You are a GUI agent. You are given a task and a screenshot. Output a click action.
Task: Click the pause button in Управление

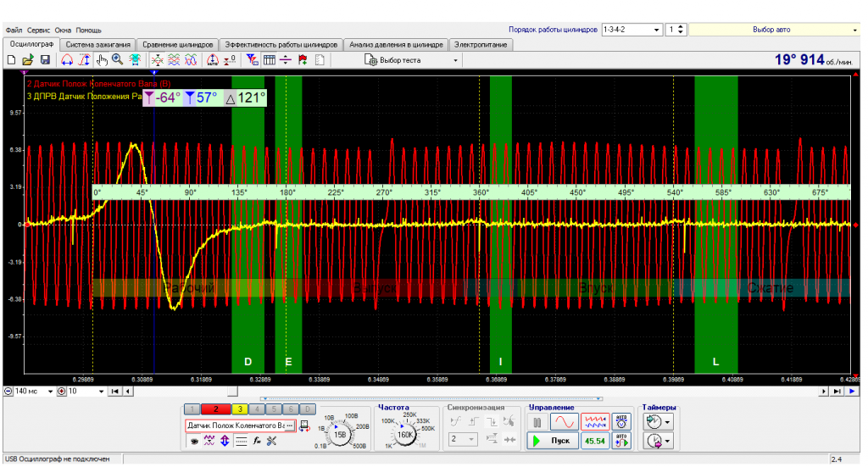pos(537,422)
